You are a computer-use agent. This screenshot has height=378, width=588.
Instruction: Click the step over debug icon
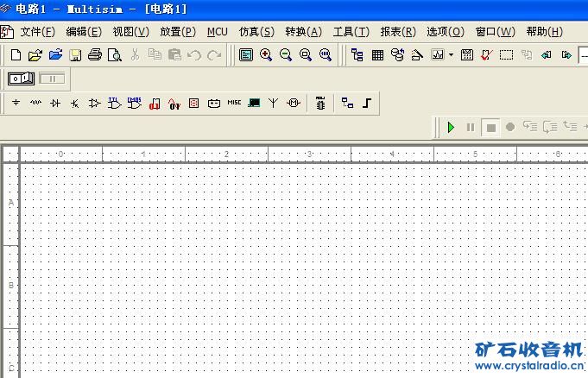click(x=550, y=127)
